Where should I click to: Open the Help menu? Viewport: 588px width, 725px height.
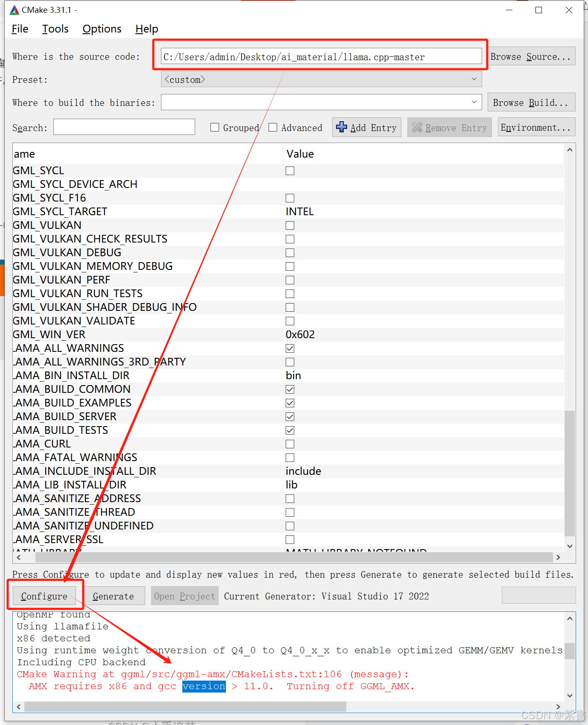coord(147,29)
